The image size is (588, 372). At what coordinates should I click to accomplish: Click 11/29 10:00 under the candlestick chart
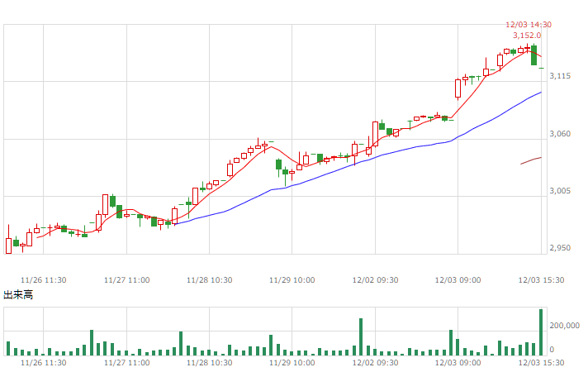[292, 280]
